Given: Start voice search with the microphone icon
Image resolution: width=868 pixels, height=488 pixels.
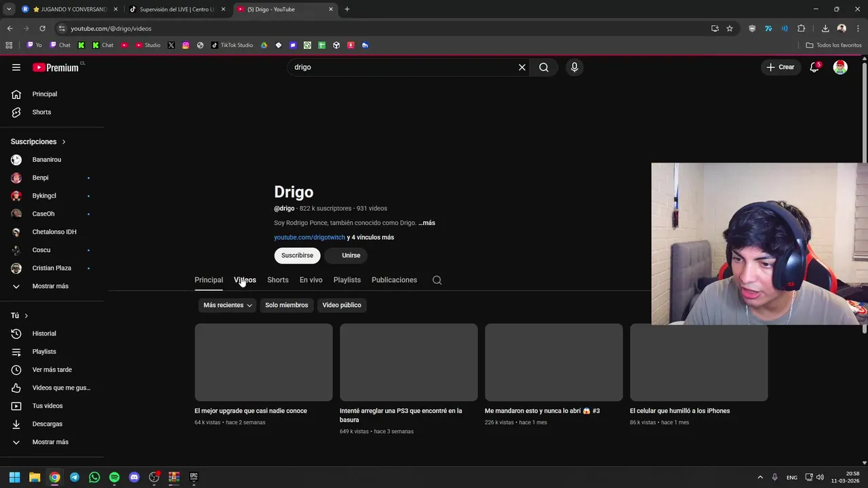Looking at the screenshot, I should click(574, 67).
